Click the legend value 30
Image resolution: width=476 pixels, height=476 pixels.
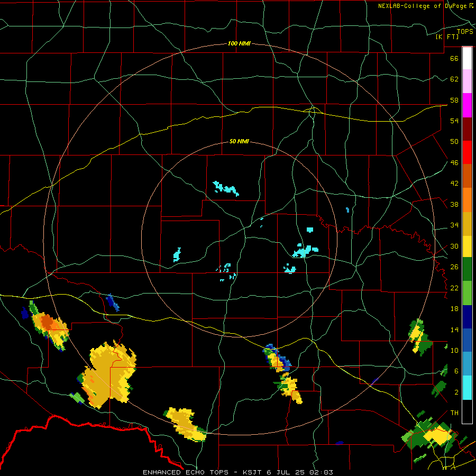click(x=454, y=246)
